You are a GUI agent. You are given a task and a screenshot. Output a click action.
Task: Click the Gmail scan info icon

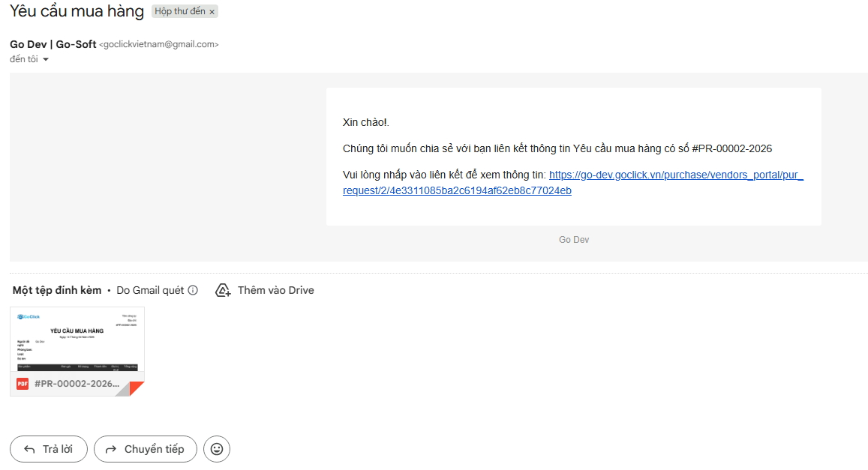point(193,290)
